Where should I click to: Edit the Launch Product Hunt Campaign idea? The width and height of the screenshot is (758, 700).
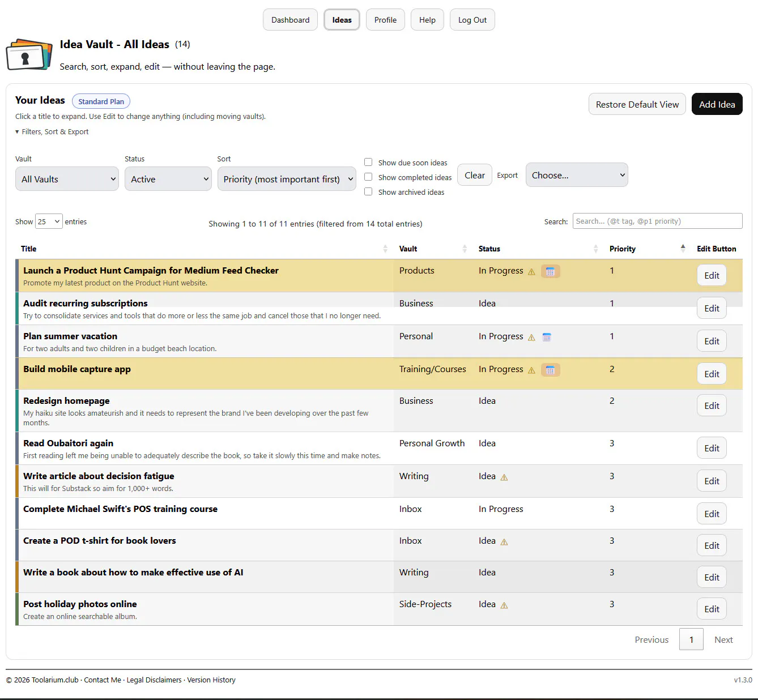(712, 275)
